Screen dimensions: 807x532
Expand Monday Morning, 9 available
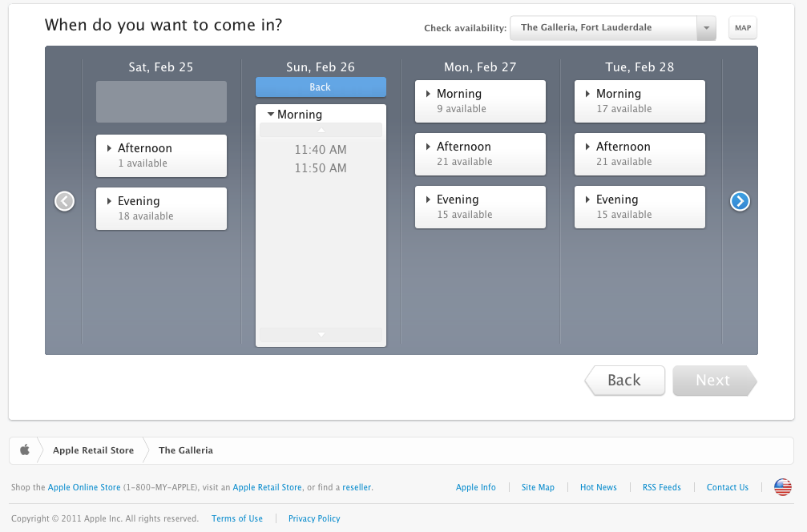click(480, 101)
